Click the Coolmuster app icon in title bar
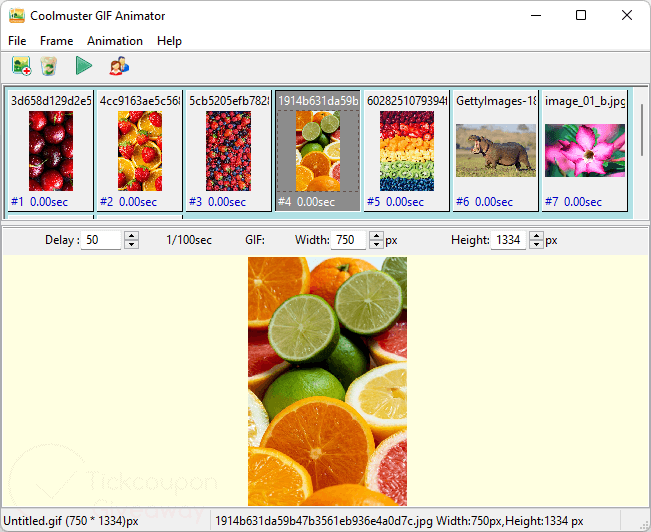Screen dimensions: 651x532 (16, 16)
